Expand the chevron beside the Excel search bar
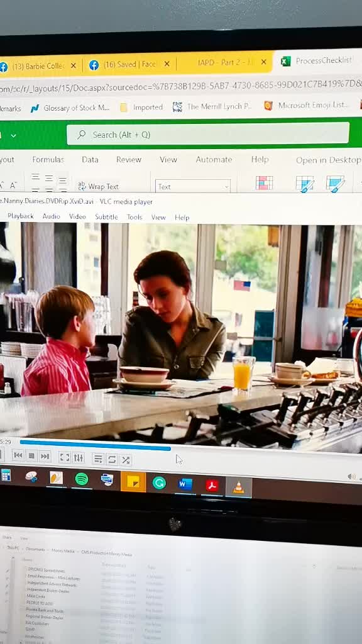 (14, 135)
